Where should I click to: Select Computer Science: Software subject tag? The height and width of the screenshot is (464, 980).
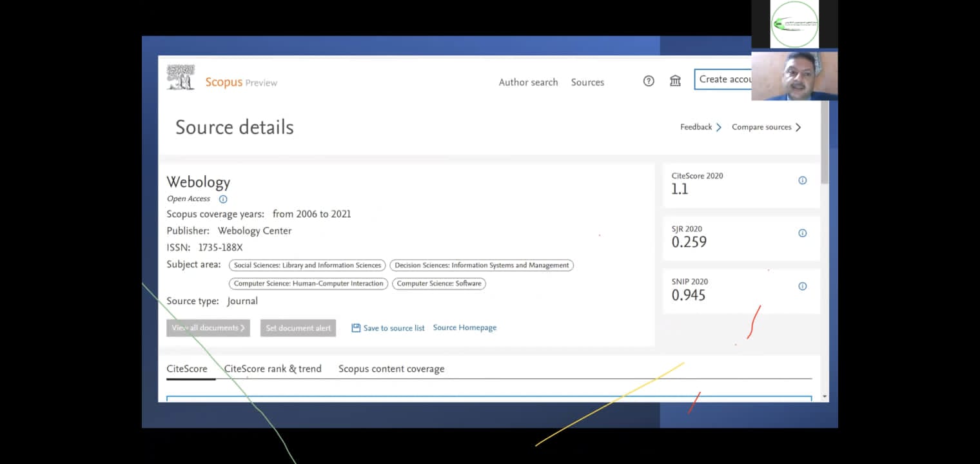coord(439,283)
